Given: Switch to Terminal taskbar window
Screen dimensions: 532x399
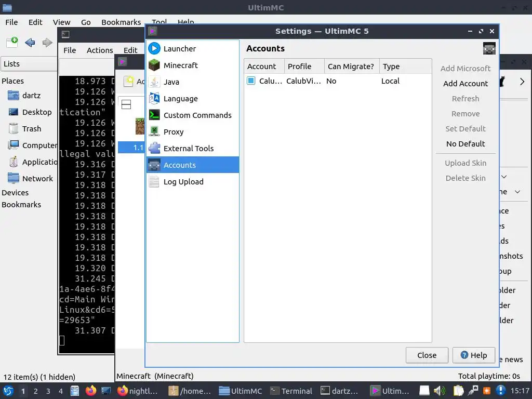Looking at the screenshot, I should (291, 391).
